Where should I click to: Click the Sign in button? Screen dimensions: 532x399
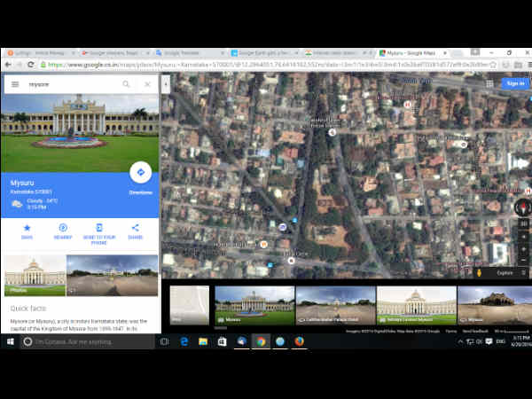[x=515, y=83]
